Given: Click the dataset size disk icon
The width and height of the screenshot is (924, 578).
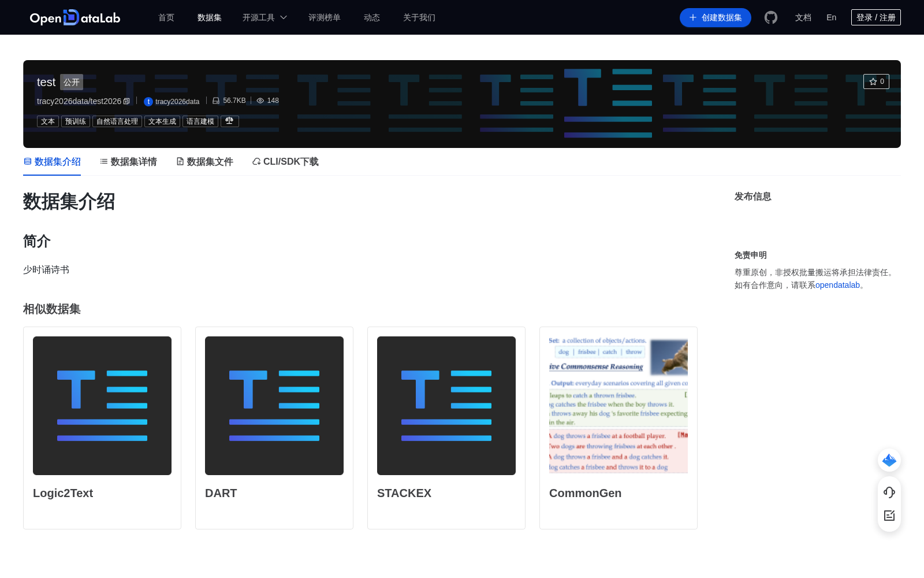Looking at the screenshot, I should pos(216,101).
